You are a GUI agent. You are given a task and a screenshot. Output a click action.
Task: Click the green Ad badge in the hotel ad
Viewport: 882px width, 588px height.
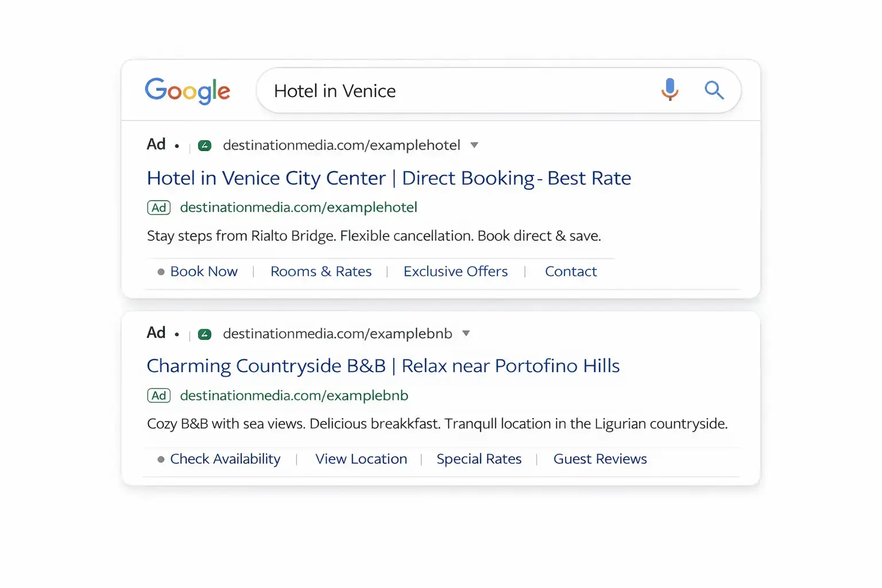(158, 207)
